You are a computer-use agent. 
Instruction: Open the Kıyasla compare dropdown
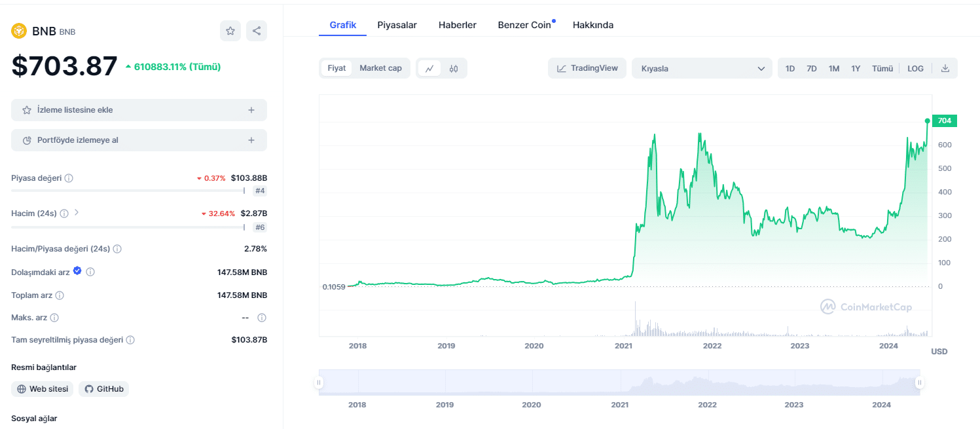pyautogui.click(x=702, y=68)
